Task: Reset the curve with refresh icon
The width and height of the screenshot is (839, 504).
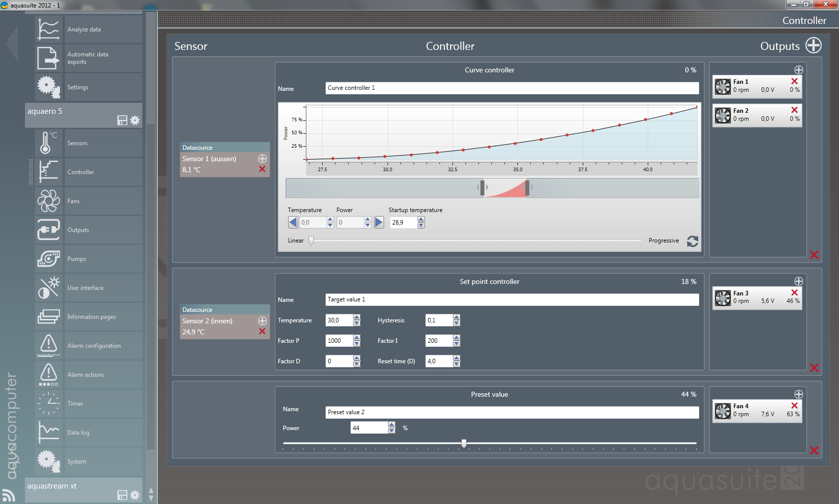Action: point(693,242)
